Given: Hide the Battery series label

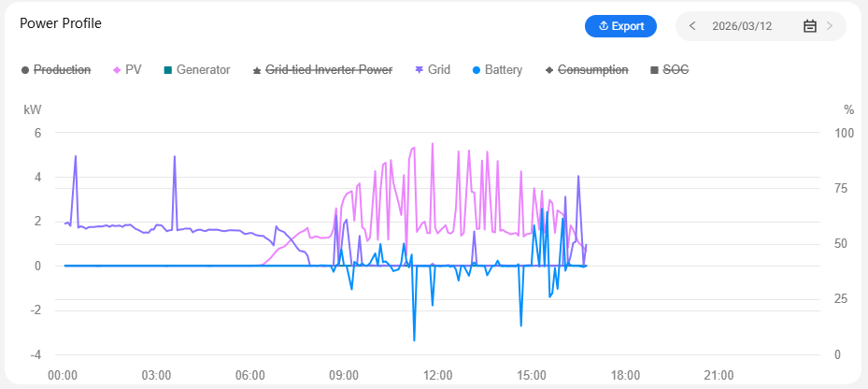Looking at the screenshot, I should [504, 70].
